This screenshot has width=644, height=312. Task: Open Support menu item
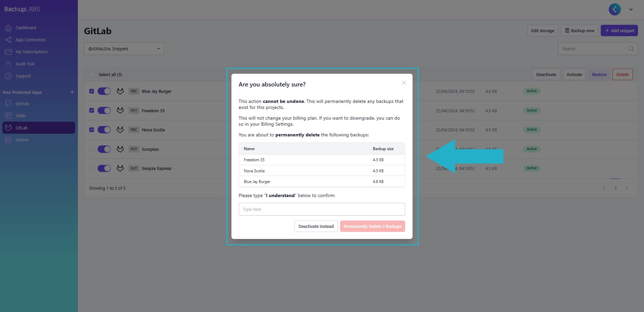(39, 76)
